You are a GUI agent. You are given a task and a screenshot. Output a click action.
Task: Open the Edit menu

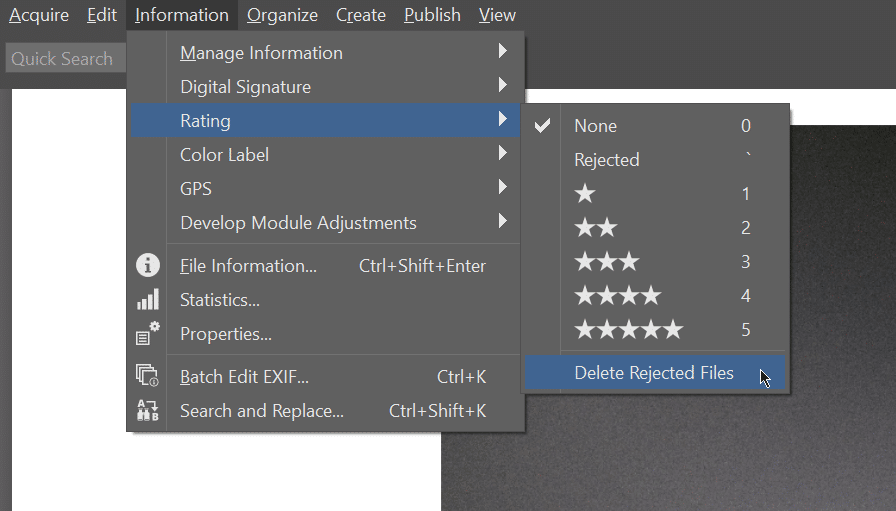(x=102, y=15)
